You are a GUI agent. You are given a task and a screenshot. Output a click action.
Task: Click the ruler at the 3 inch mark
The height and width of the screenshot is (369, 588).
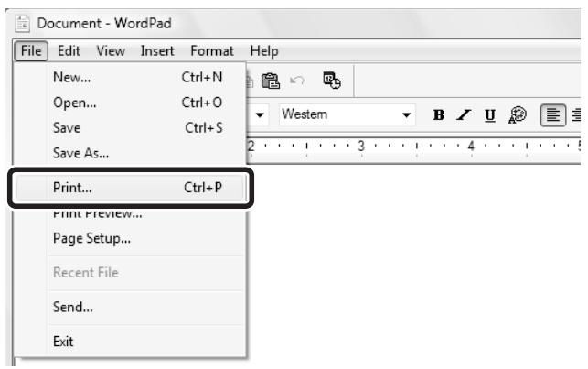point(361,146)
